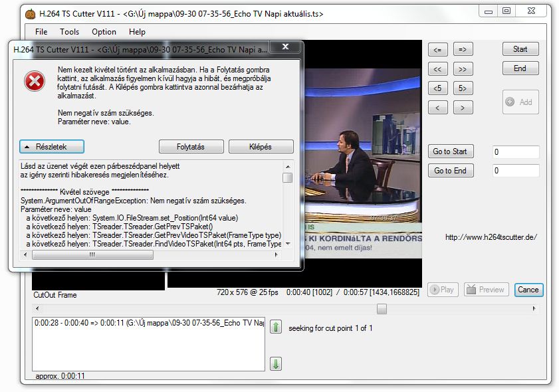Screen dimensions: 559x392
Task: Close the error dialog with X
Action: 285,47
